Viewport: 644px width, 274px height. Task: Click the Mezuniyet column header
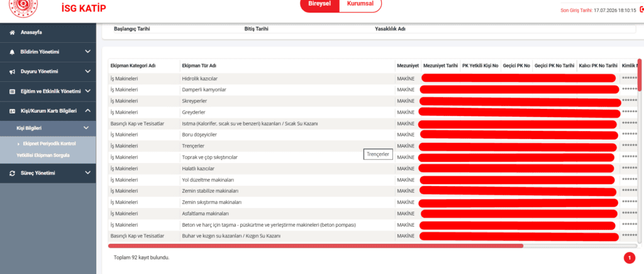(408, 66)
